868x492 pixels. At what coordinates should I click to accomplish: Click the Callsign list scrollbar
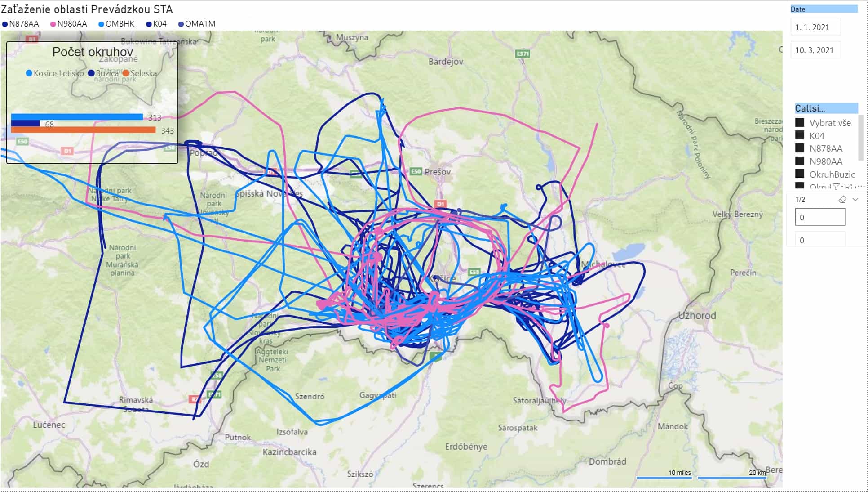(x=861, y=137)
